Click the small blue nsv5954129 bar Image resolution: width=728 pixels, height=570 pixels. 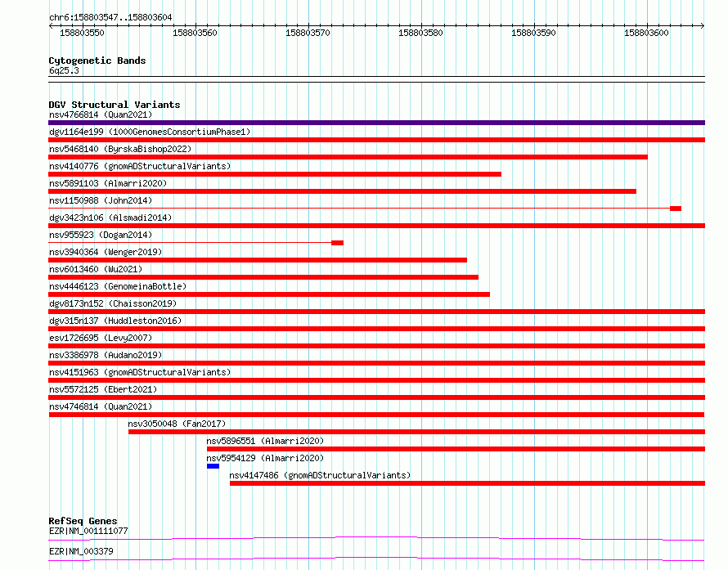click(x=213, y=466)
